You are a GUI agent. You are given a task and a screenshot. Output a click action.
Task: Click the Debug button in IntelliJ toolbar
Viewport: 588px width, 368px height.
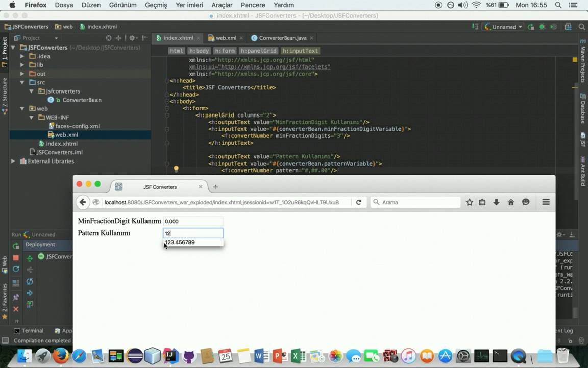pos(542,27)
